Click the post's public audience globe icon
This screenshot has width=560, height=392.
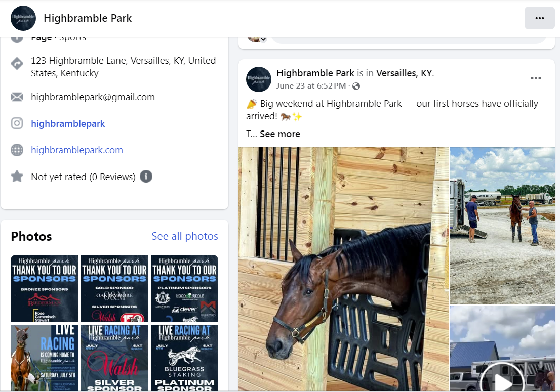click(x=356, y=86)
